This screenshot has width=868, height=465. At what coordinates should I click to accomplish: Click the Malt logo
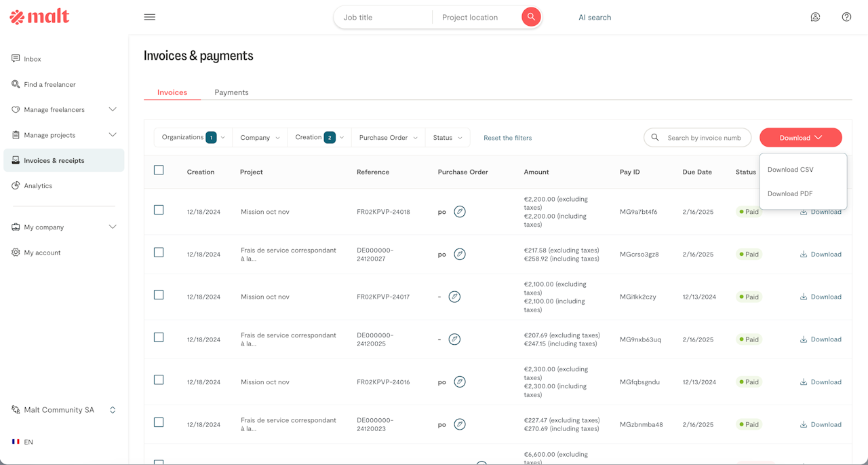coord(40,17)
